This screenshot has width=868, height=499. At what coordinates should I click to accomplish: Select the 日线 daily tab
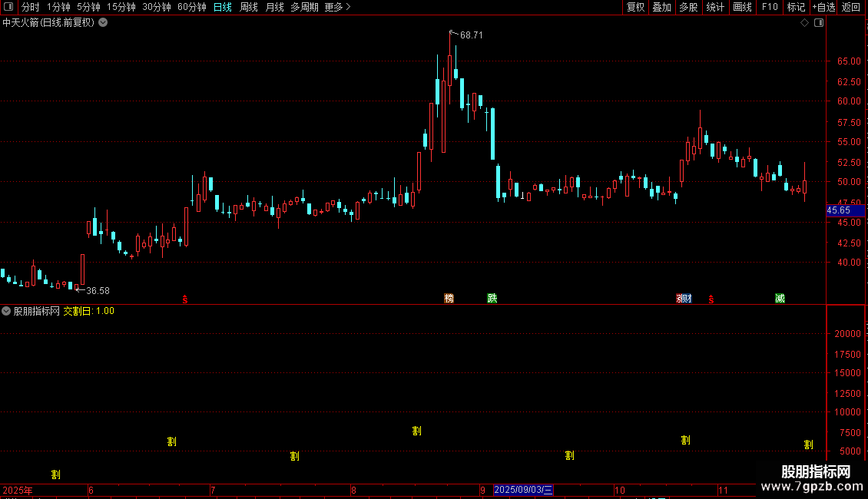point(223,7)
